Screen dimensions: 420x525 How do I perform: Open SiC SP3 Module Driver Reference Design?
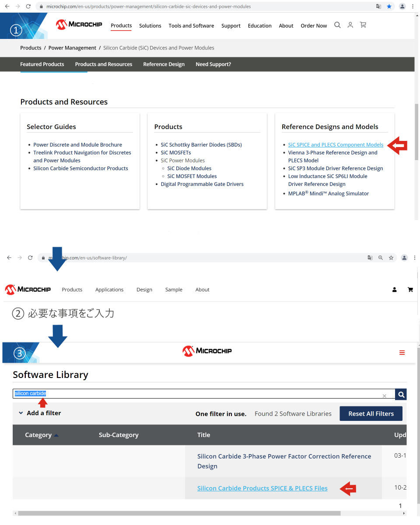coord(336,168)
